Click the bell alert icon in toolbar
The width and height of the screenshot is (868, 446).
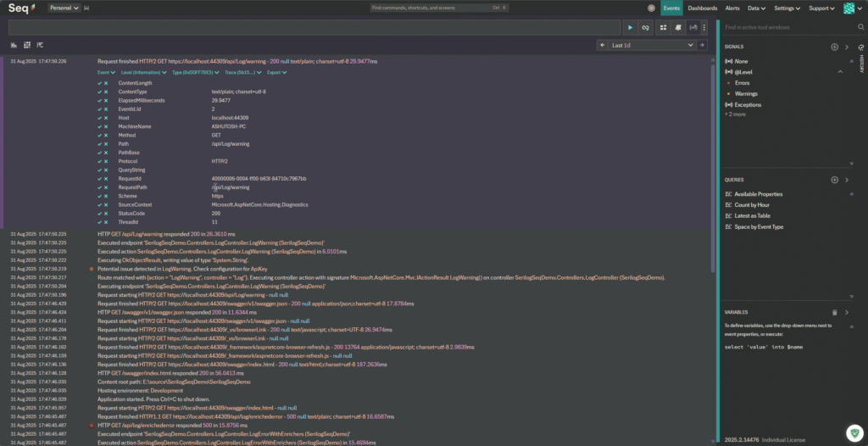pyautogui.click(x=678, y=28)
